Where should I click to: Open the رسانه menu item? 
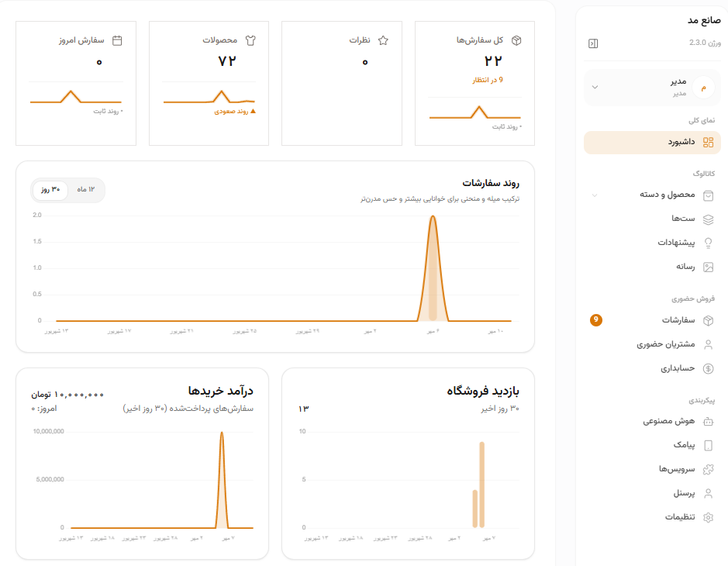click(x=652, y=267)
